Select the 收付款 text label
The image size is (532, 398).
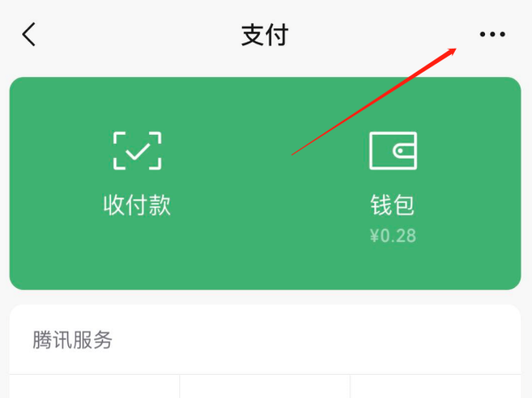click(137, 205)
